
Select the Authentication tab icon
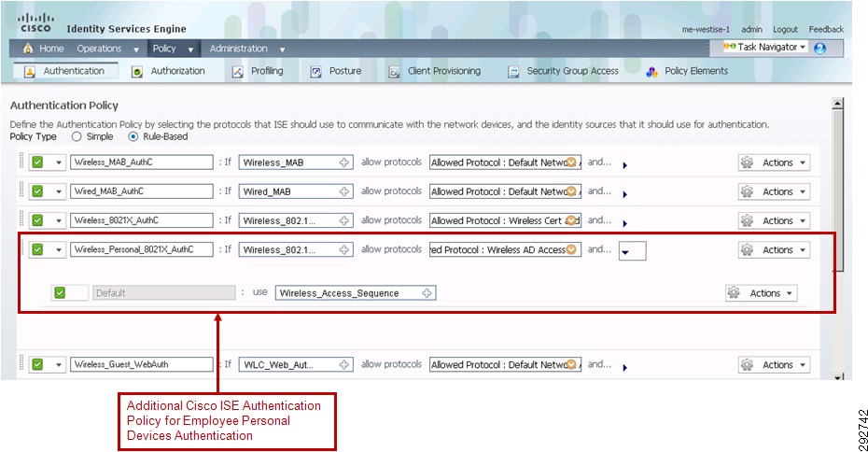(30, 72)
